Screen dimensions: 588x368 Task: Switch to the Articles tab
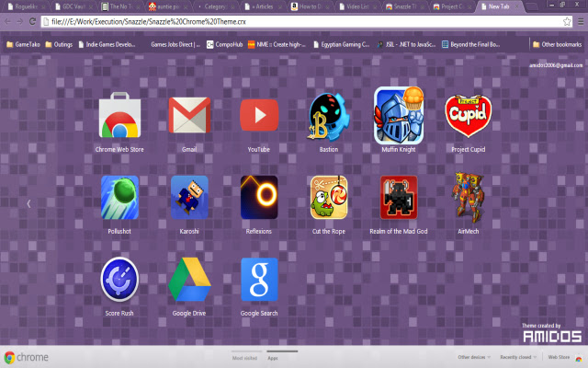click(263, 6)
